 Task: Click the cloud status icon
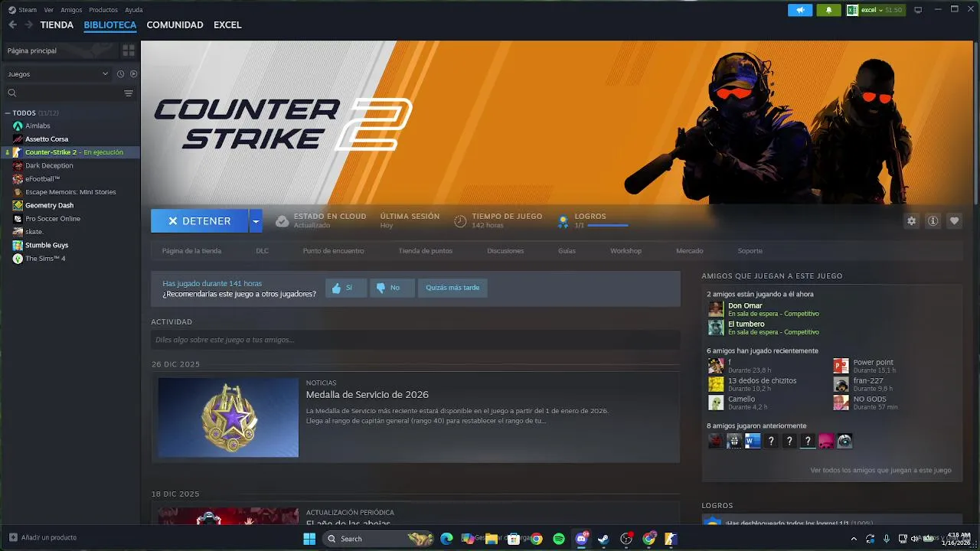click(x=282, y=221)
